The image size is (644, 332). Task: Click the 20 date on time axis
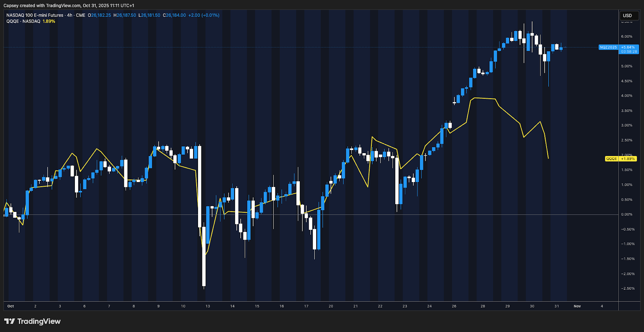tap(331, 306)
